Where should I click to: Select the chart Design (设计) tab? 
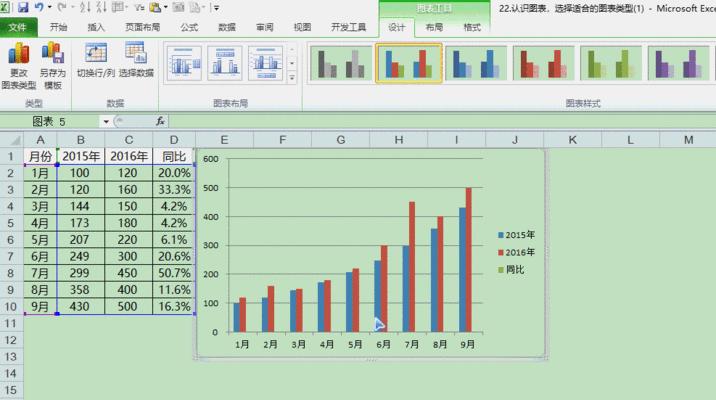click(x=396, y=27)
